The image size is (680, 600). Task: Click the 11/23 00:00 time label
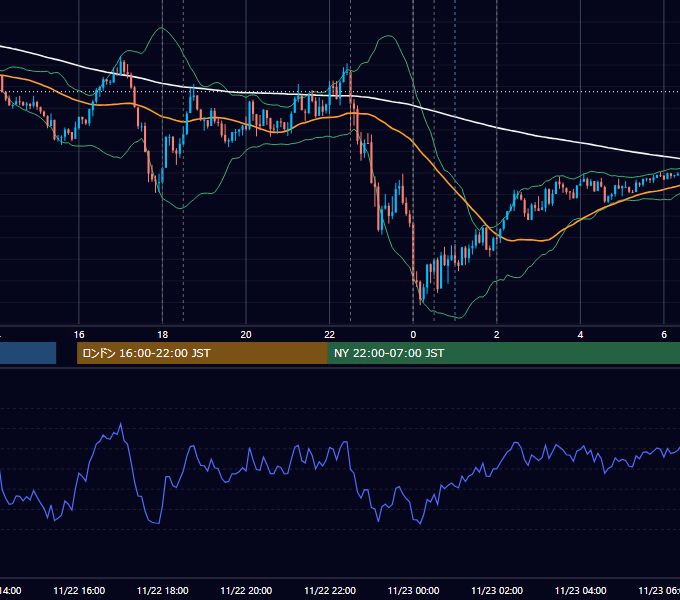click(x=413, y=590)
